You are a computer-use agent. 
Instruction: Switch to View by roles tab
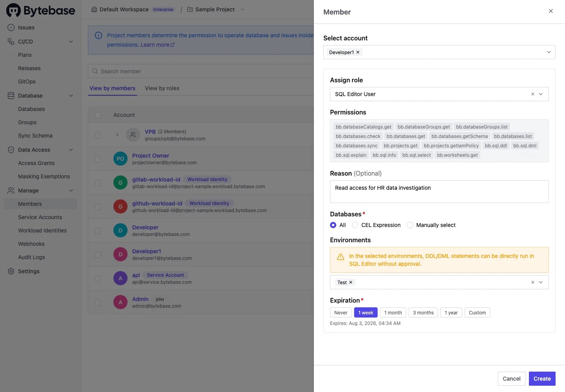(x=162, y=88)
